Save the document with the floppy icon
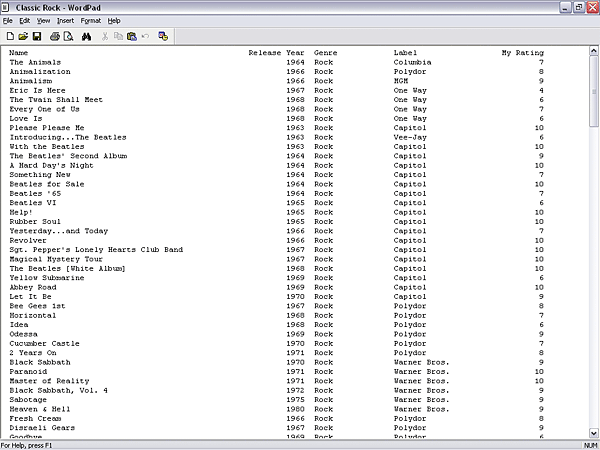This screenshot has height=450, width=600. (37, 36)
